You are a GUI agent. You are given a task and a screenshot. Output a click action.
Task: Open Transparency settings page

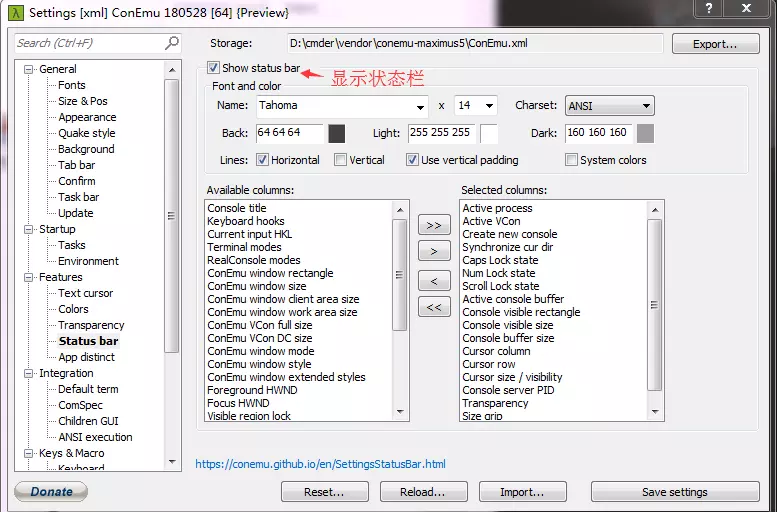(91, 325)
